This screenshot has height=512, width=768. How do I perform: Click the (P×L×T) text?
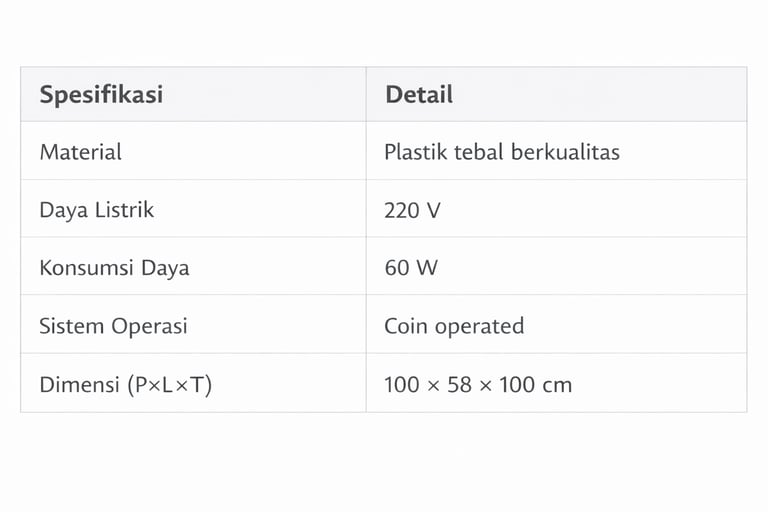(x=170, y=384)
